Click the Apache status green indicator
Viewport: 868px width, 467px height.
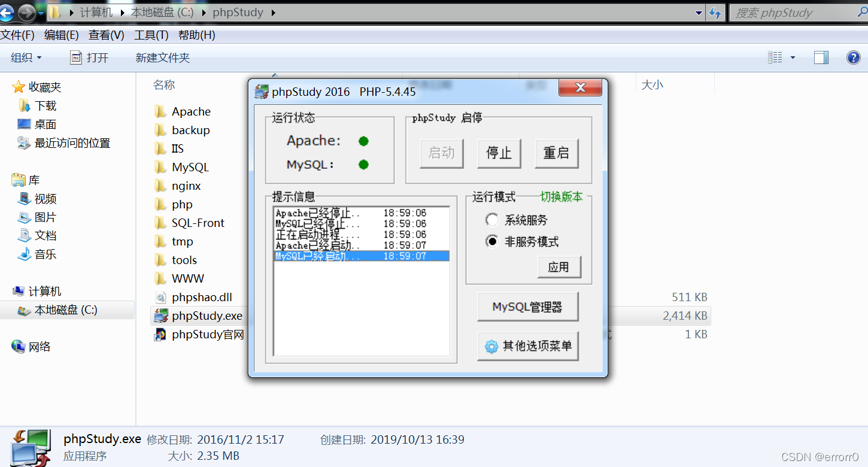tap(363, 141)
